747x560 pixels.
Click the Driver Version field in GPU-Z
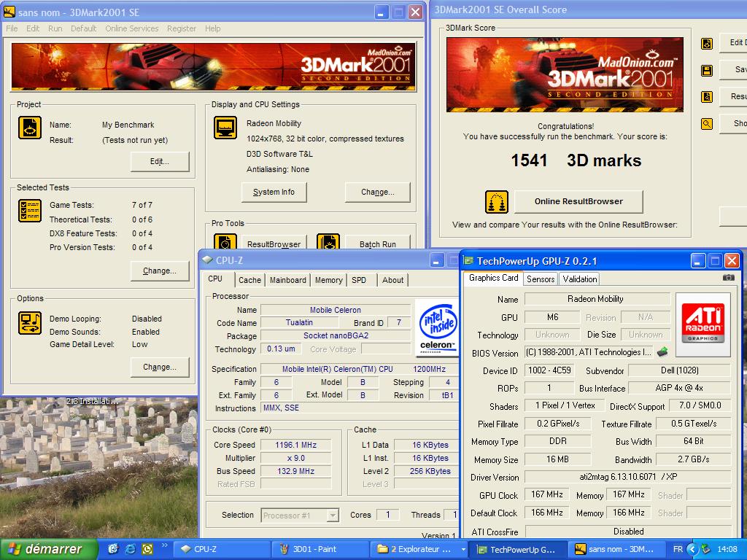click(x=628, y=477)
